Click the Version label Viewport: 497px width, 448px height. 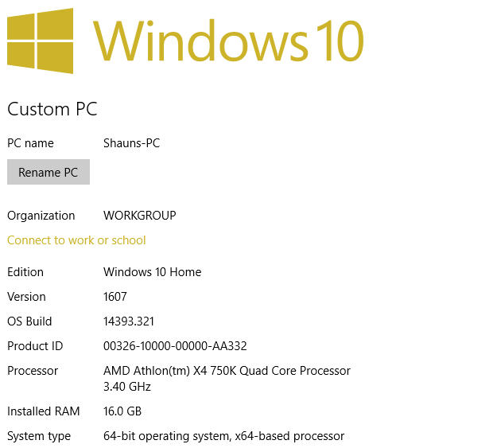point(26,297)
